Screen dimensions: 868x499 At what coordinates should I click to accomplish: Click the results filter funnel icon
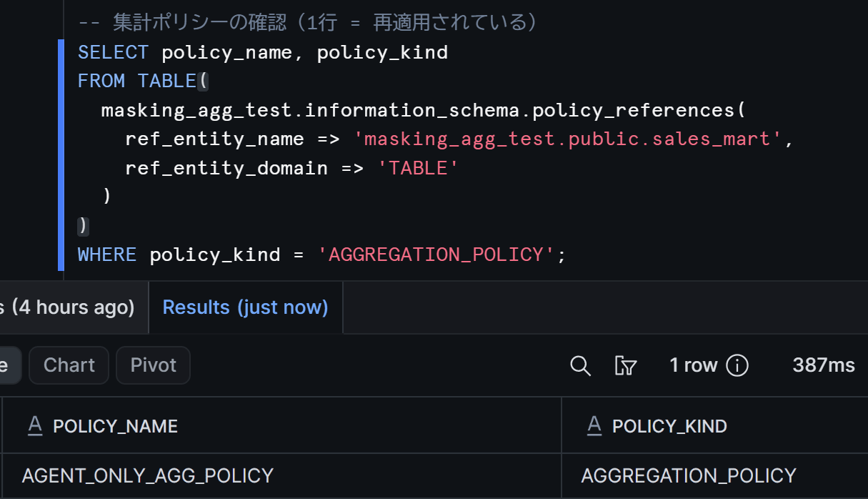[x=625, y=366]
